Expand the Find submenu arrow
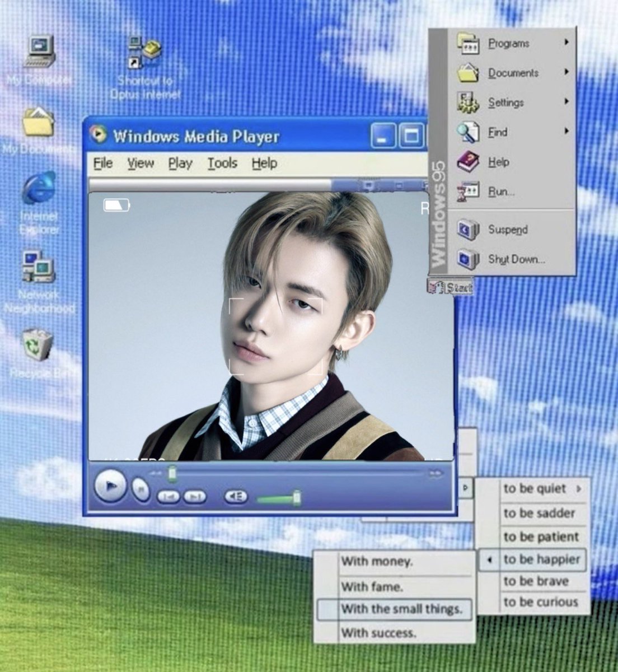Viewport: 618px width, 672px height. click(566, 131)
